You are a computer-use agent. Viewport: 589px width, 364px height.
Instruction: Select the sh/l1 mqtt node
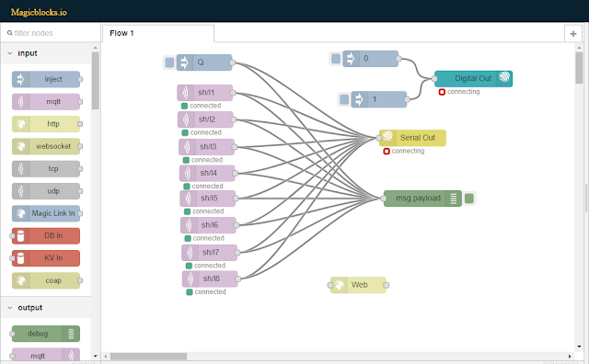(205, 92)
